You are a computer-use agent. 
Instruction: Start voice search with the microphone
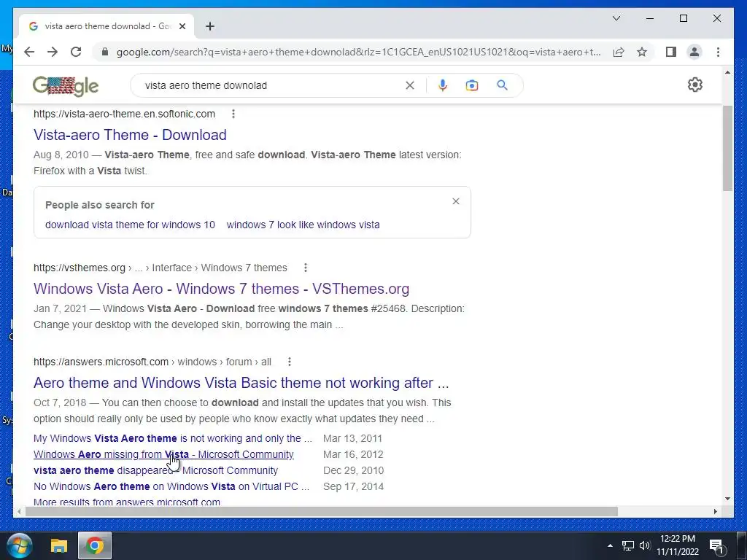pos(443,85)
